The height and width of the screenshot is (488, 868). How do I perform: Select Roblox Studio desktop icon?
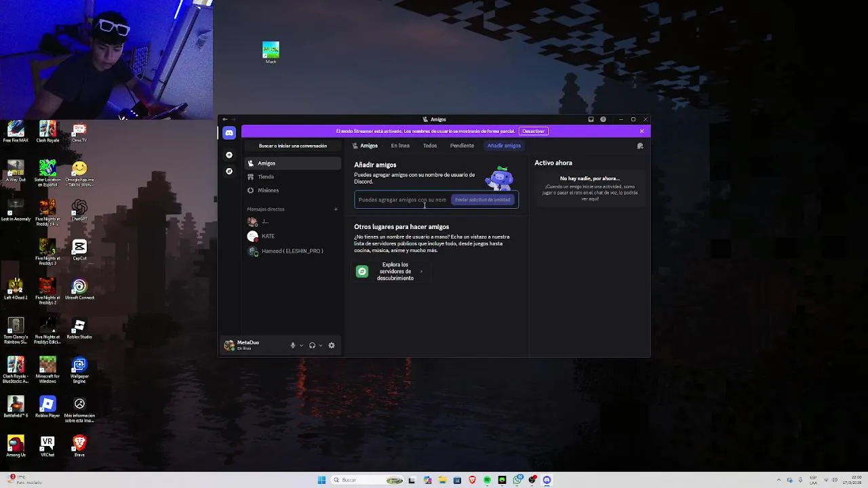pyautogui.click(x=79, y=328)
